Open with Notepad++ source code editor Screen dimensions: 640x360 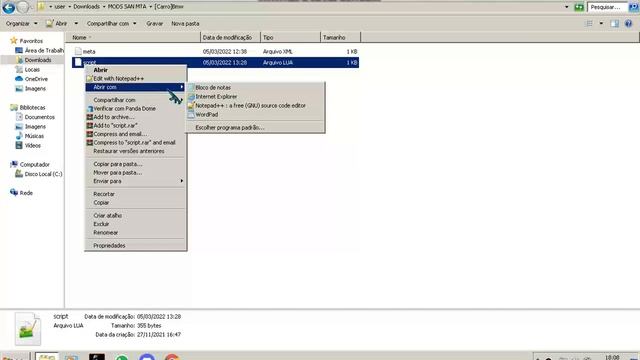pos(250,105)
